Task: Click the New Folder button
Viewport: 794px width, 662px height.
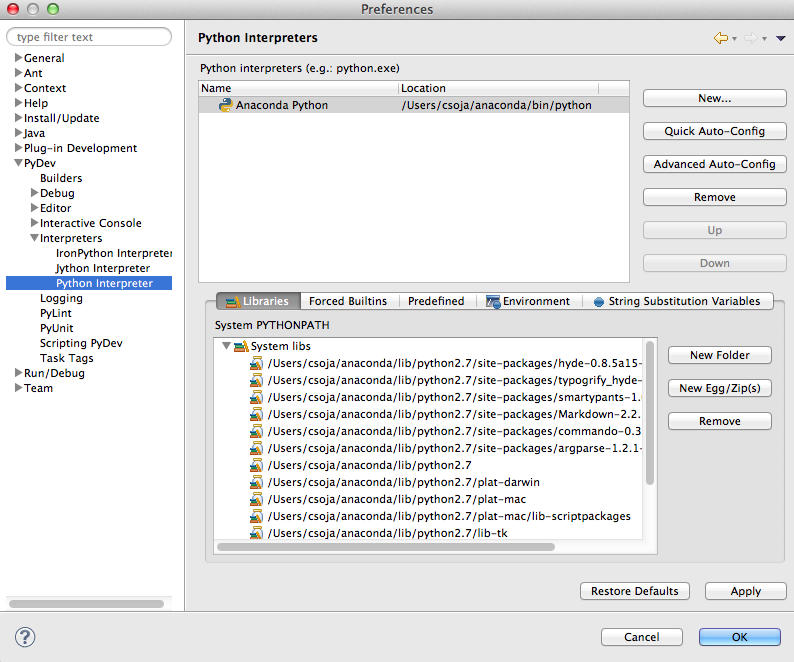Action: click(720, 355)
